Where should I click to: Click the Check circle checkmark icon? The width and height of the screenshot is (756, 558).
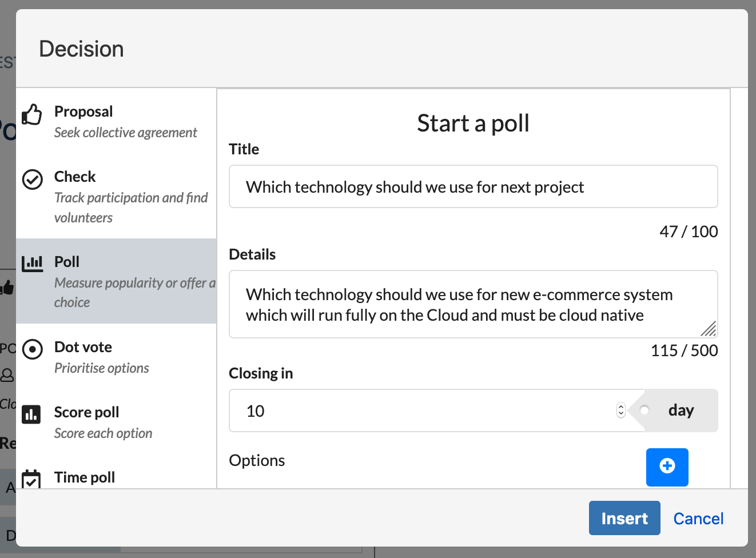(x=32, y=180)
